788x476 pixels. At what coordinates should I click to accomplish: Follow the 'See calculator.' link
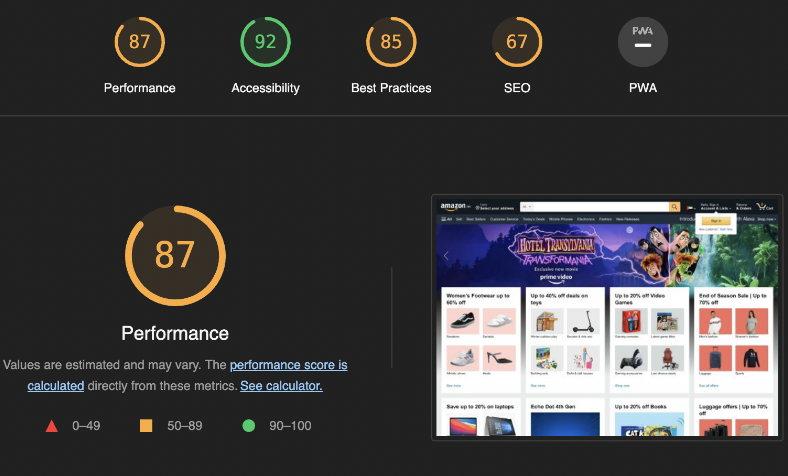tap(281, 385)
